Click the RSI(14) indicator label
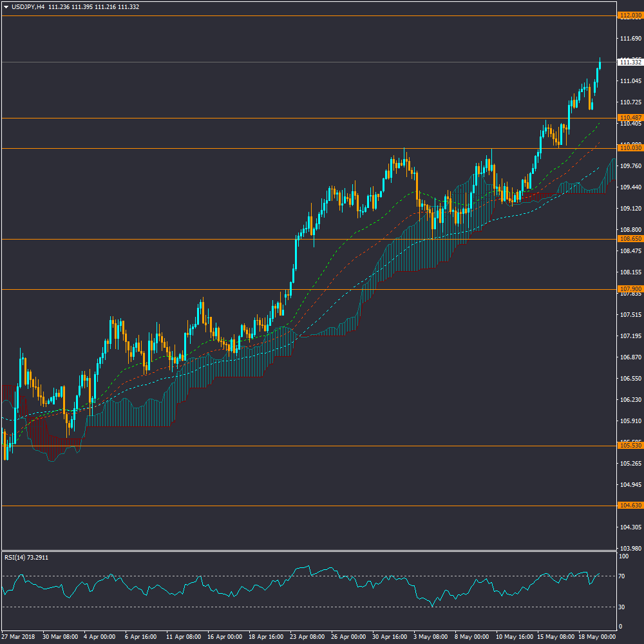 [17, 558]
